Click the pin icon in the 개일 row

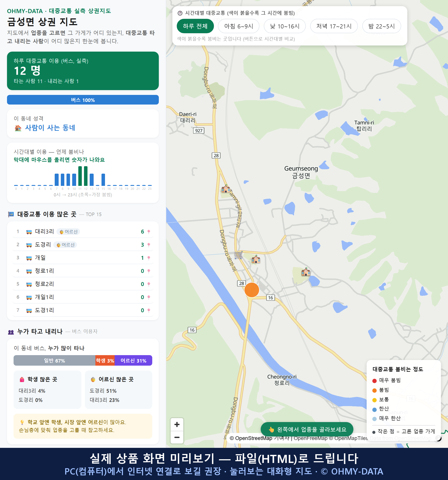[149, 258]
